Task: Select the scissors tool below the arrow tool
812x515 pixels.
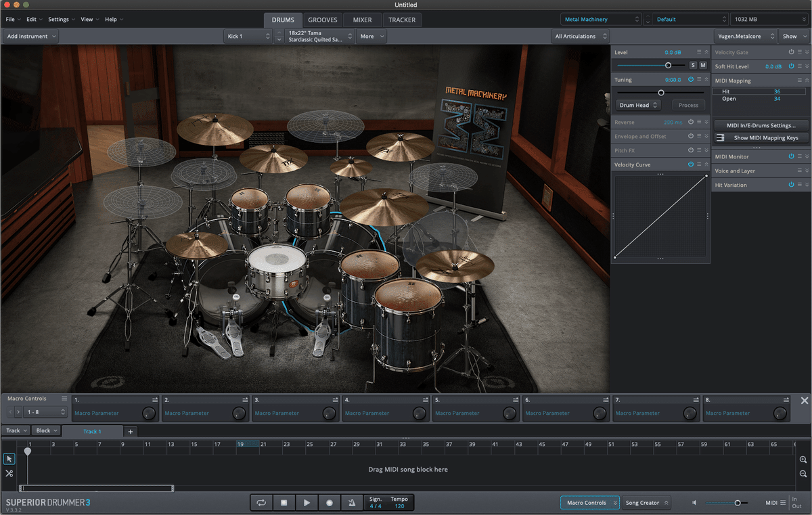Action: click(x=9, y=474)
